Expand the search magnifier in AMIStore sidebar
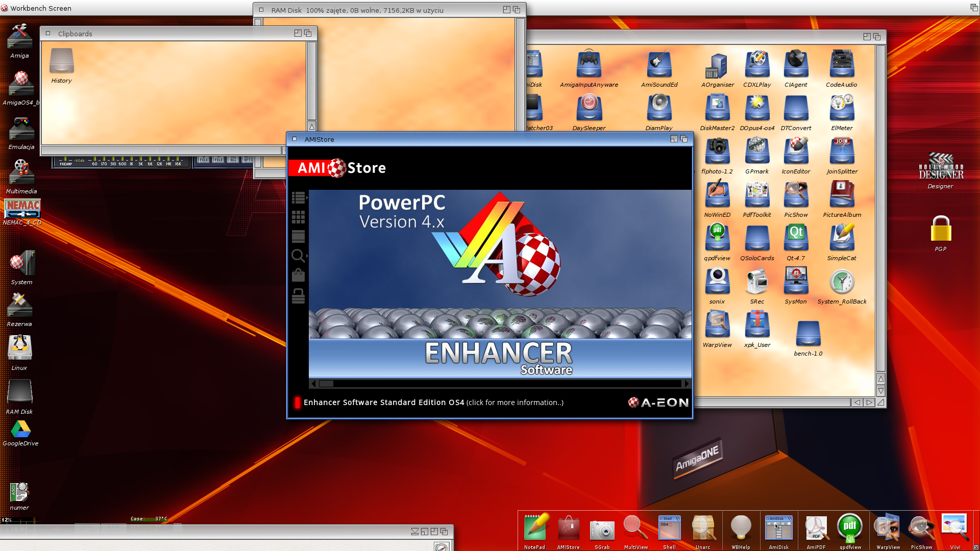This screenshot has height=551, width=980. [299, 256]
